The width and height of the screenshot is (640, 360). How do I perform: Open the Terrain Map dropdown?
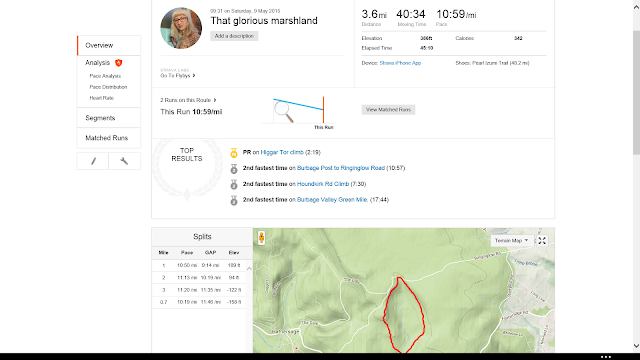point(511,240)
